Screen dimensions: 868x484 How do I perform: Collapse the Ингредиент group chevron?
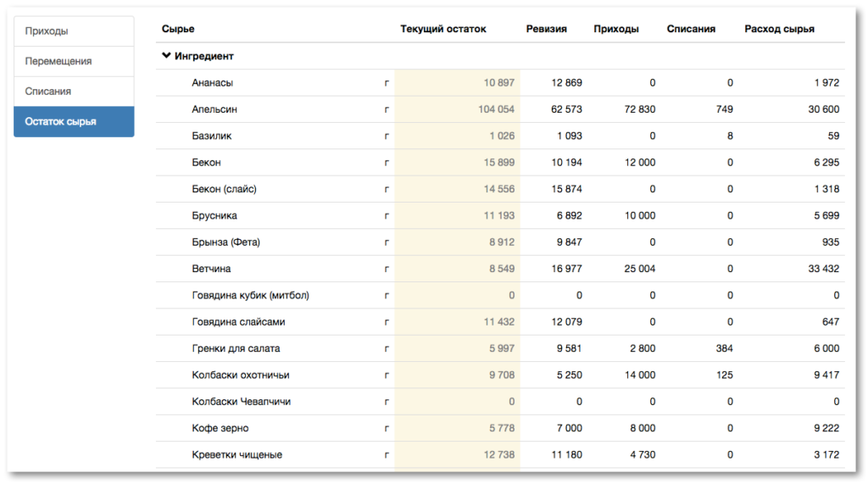[166, 55]
